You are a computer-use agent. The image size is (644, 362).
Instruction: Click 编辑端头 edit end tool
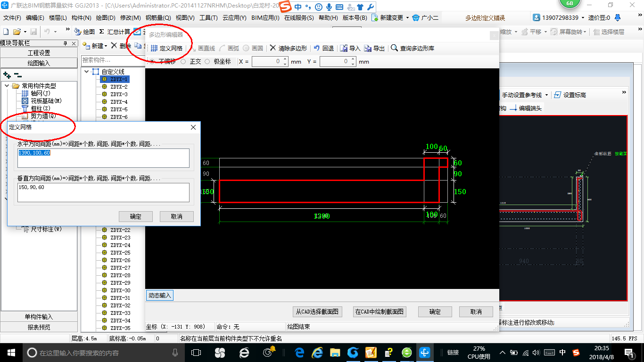(x=526, y=108)
